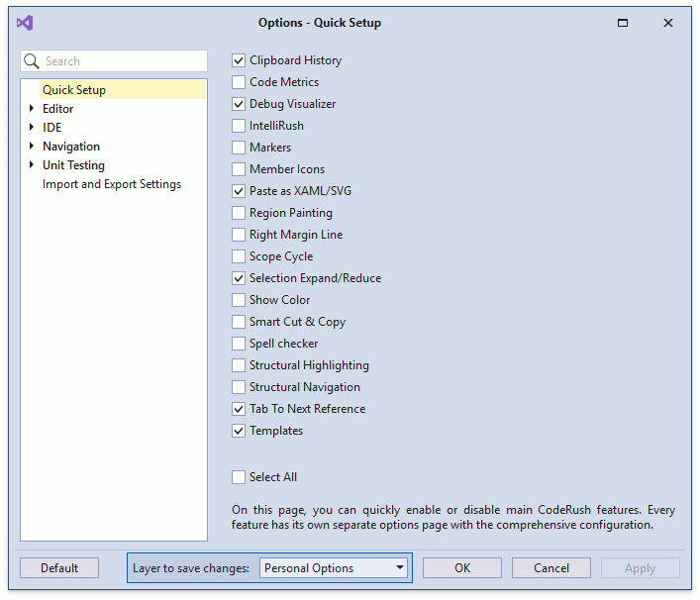Image resolution: width=700 pixels, height=600 pixels.
Task: Expand the Navigation tree node
Action: click(x=32, y=147)
